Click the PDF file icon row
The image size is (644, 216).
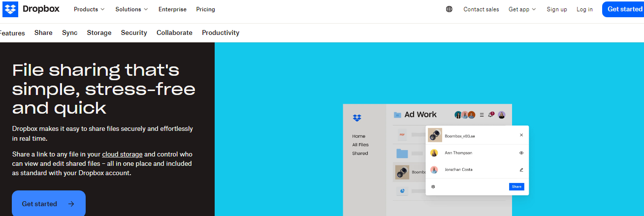tap(402, 134)
